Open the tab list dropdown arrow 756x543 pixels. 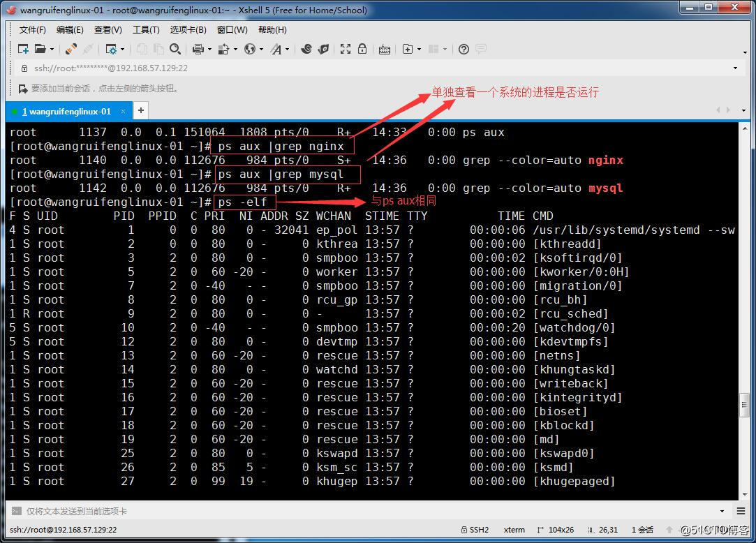(x=743, y=110)
